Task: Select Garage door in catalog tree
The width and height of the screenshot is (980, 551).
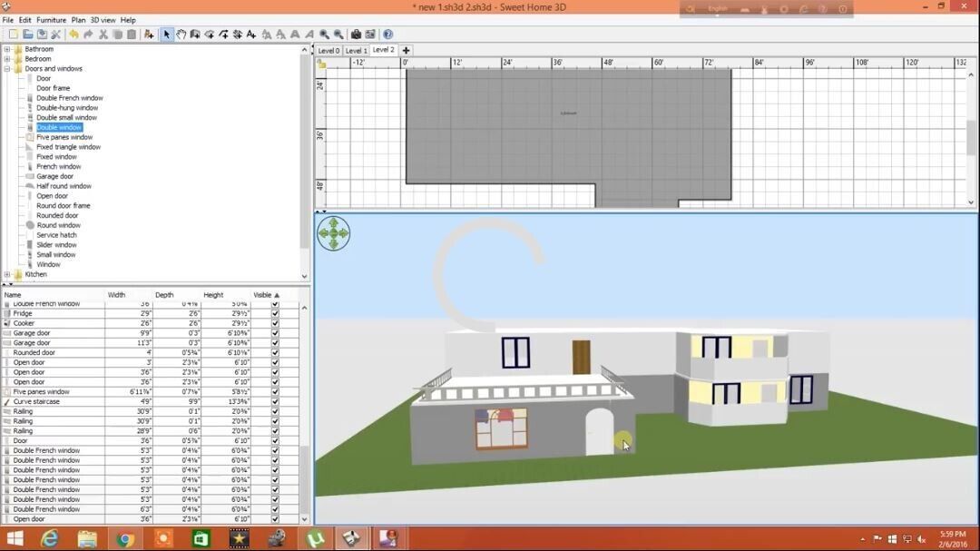Action: [54, 176]
